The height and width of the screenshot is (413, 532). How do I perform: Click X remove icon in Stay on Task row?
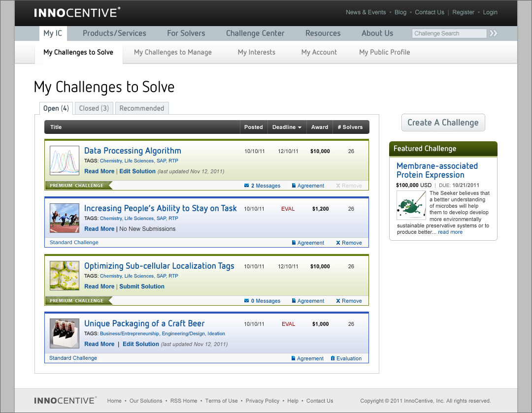click(338, 243)
